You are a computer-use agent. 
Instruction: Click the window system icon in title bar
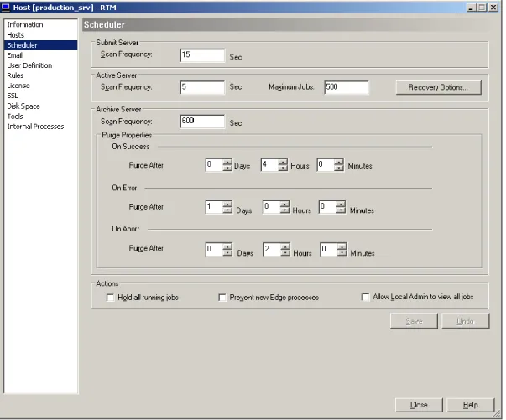[6, 7]
